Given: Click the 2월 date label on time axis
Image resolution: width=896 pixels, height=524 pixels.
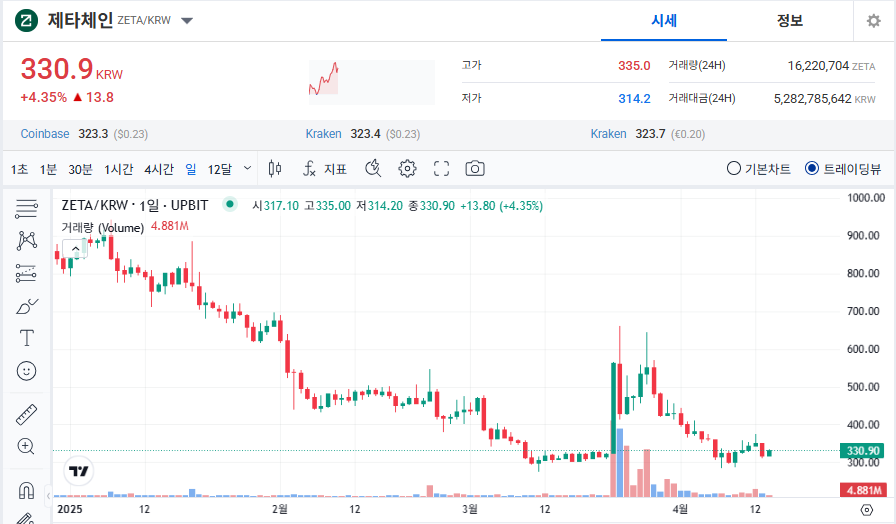Looking at the screenshot, I should click(279, 509).
